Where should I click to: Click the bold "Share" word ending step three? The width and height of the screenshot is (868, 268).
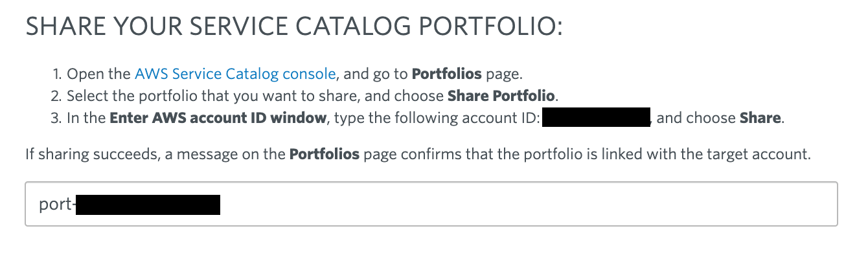click(760, 119)
